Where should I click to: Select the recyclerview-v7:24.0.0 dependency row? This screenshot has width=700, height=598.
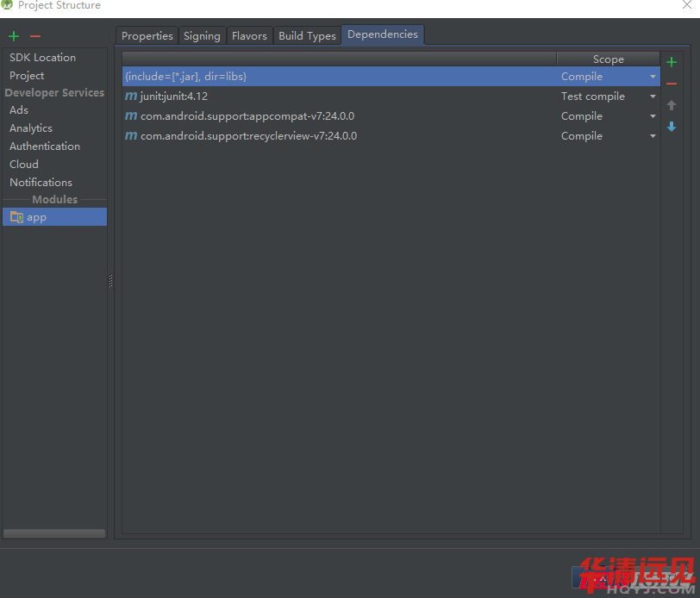click(x=248, y=136)
